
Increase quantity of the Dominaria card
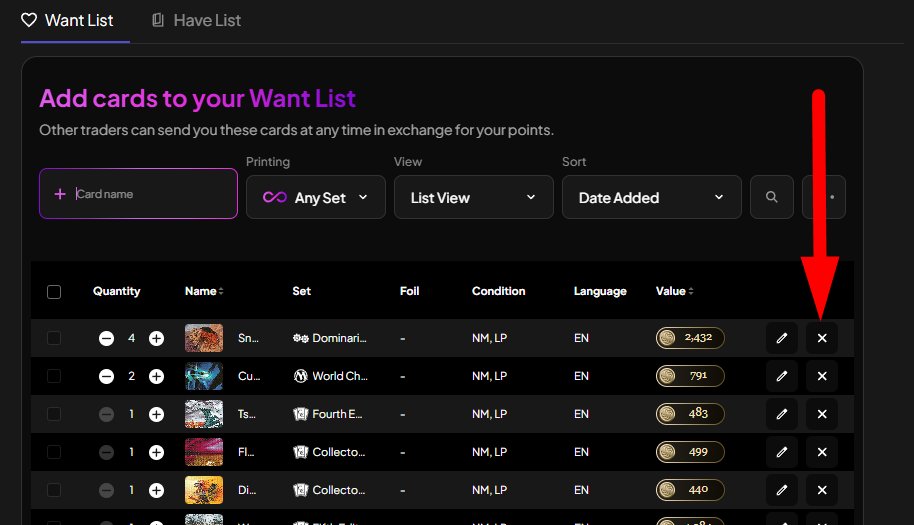click(156, 338)
